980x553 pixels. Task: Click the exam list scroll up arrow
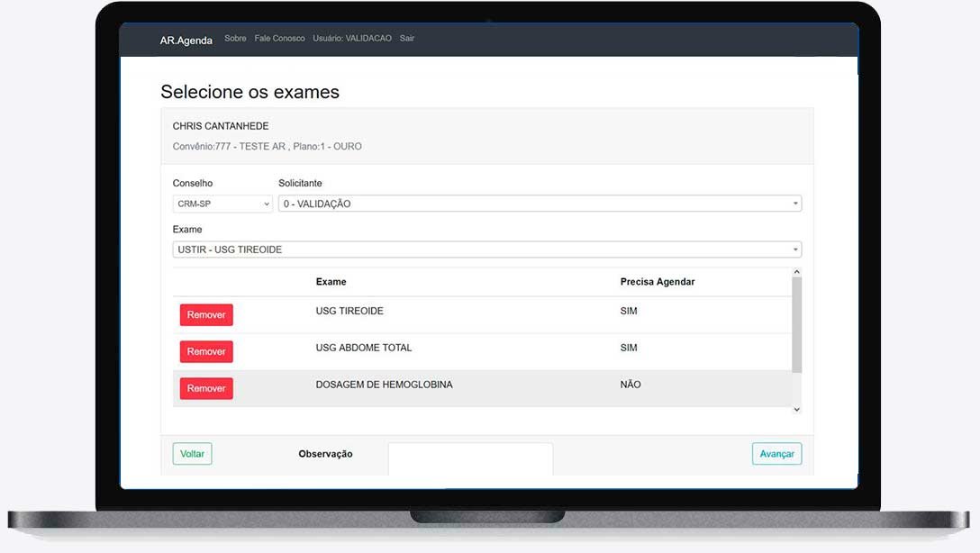[796, 272]
